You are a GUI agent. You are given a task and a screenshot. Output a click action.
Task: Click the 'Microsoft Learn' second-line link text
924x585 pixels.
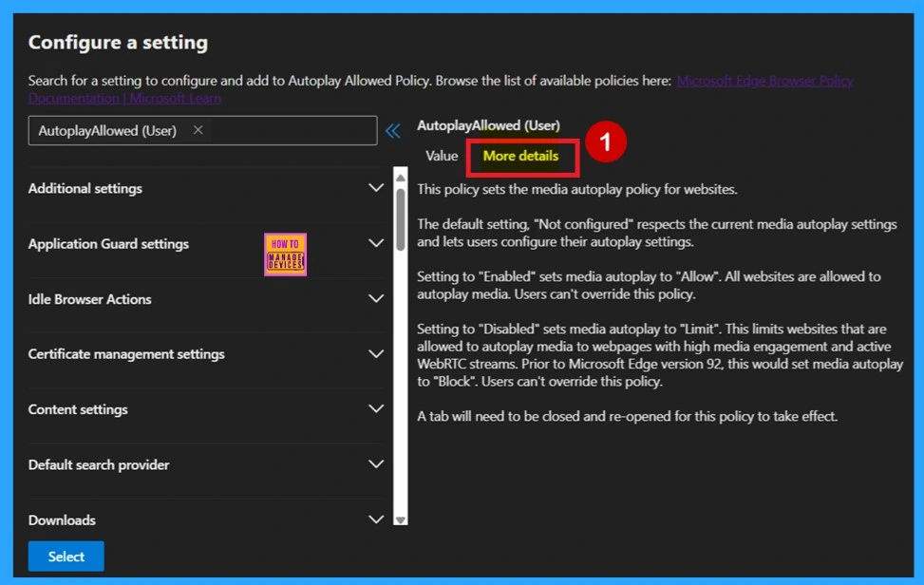(x=176, y=99)
